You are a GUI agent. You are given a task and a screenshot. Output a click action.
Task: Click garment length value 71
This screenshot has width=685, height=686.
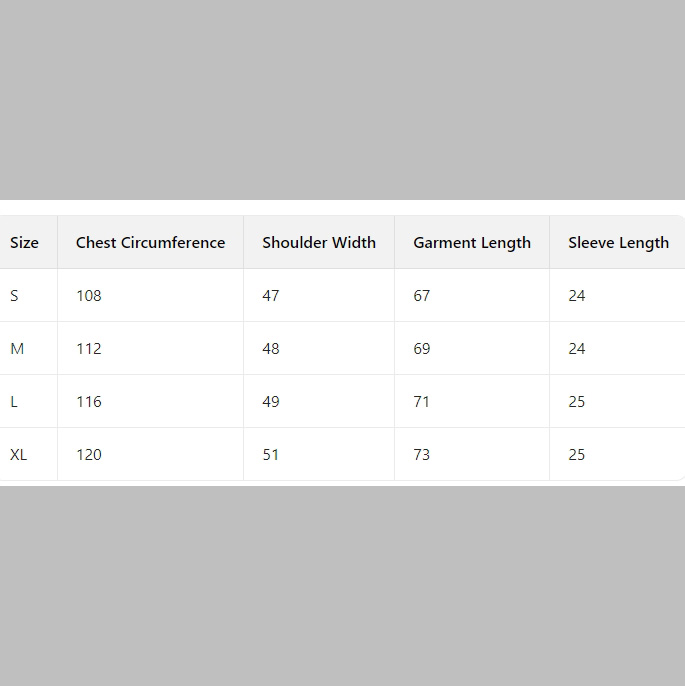point(422,402)
